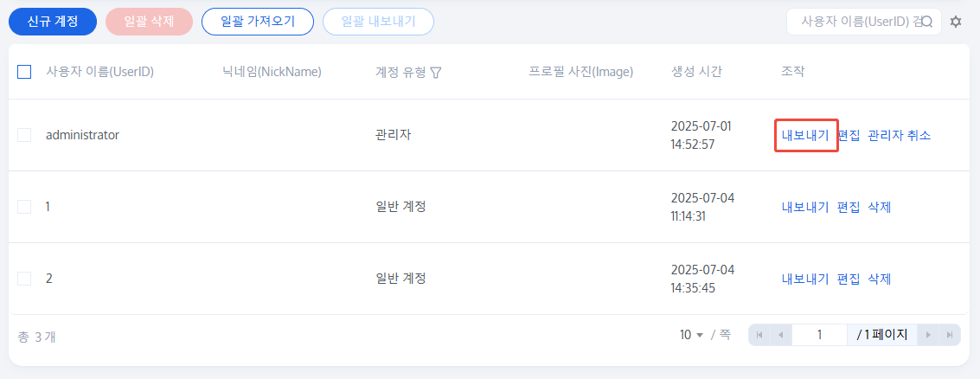This screenshot has height=379, width=980.
Task: Click 내보내기 for the administrator account
Action: pyautogui.click(x=804, y=135)
